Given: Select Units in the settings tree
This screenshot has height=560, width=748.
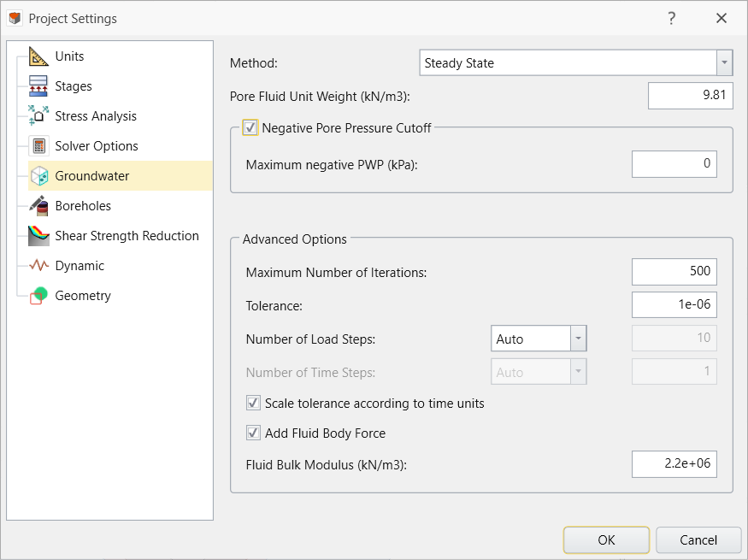Looking at the screenshot, I should click(x=69, y=56).
